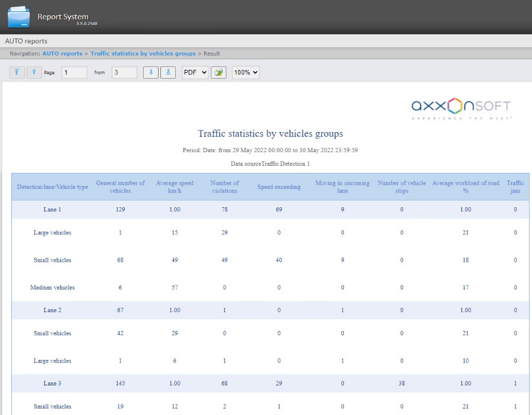Open the 100% zoom level dropdown

246,72
